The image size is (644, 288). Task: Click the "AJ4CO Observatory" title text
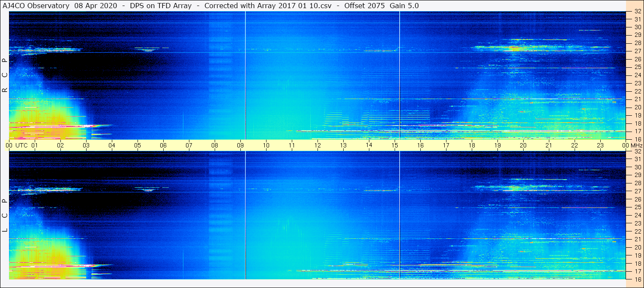coord(36,6)
